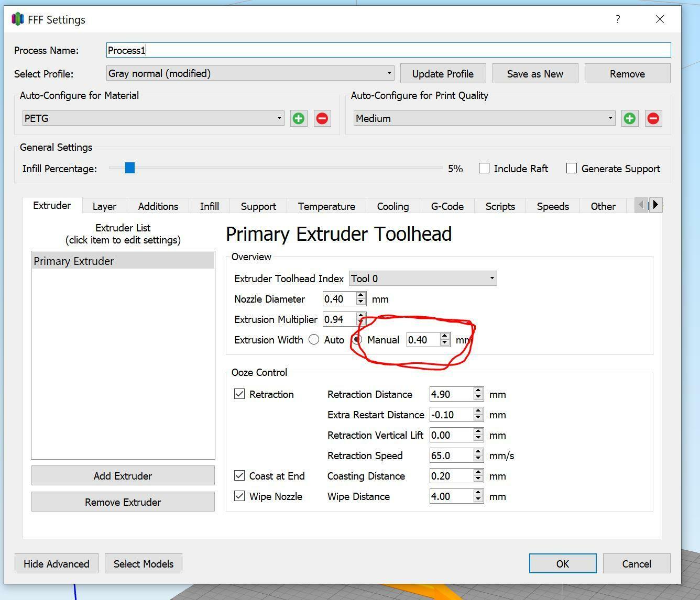Open the Extruder Toolhead Index dropdown
The image size is (700, 600).
coord(423,279)
